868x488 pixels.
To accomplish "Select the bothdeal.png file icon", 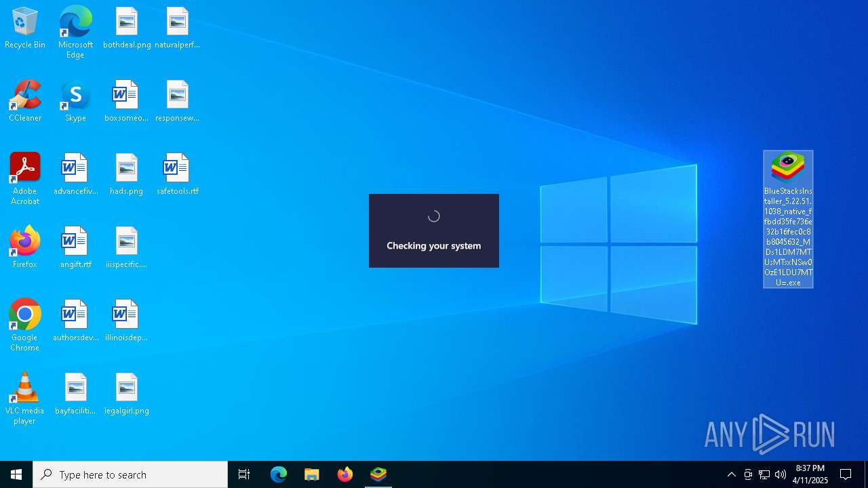I will (127, 28).
